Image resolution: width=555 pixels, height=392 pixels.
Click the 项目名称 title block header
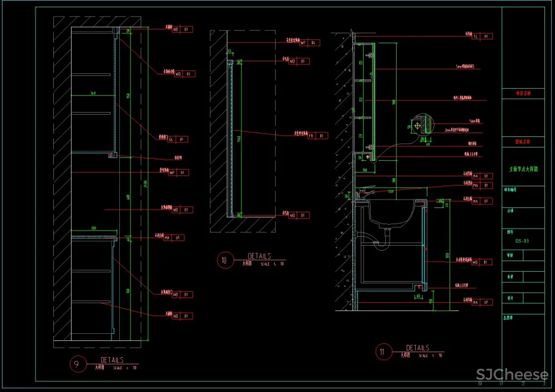(x=523, y=94)
